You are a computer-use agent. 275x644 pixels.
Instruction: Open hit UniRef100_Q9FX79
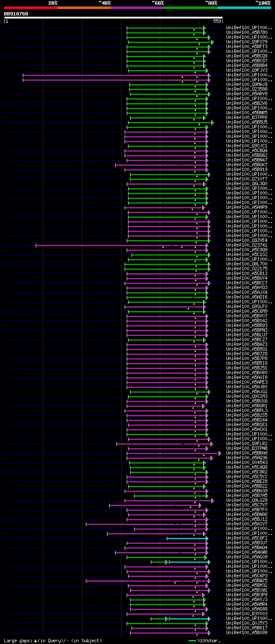pyautogui.click(x=247, y=42)
